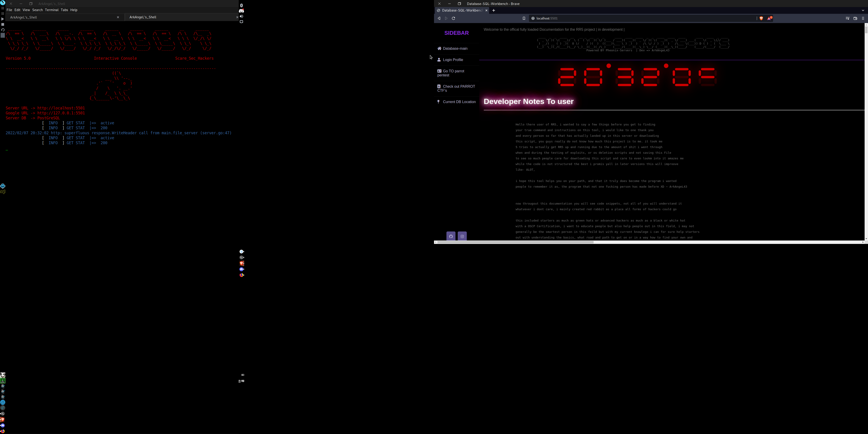
Task: Open Current DB Location link
Action: click(x=459, y=102)
